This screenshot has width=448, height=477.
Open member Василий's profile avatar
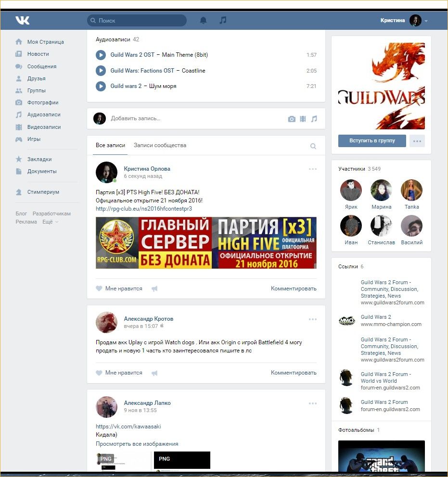click(x=412, y=226)
